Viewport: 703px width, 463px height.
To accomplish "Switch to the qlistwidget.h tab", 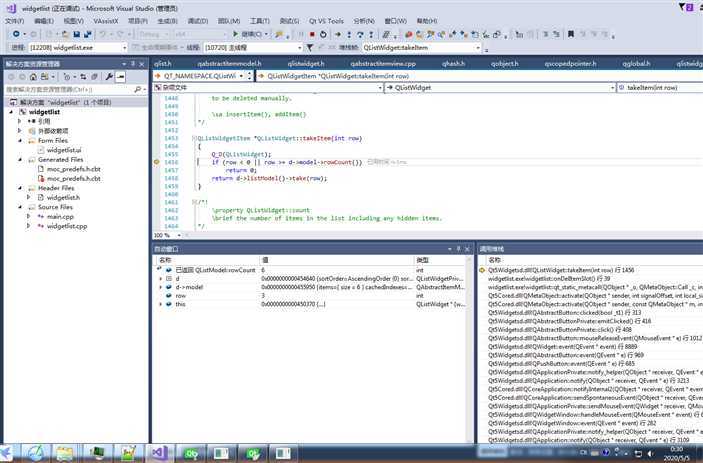I will [x=306, y=64].
